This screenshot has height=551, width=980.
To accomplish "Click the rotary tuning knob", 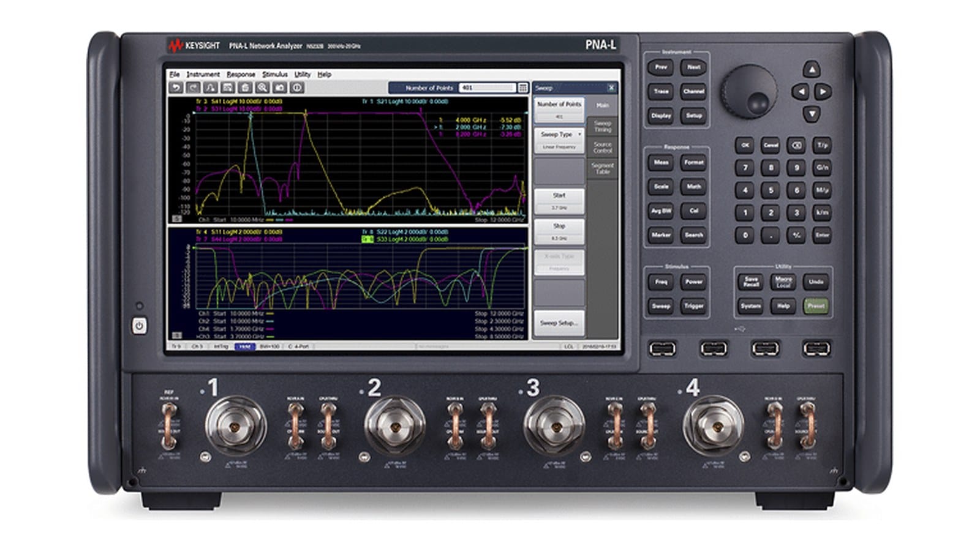I will click(x=749, y=92).
